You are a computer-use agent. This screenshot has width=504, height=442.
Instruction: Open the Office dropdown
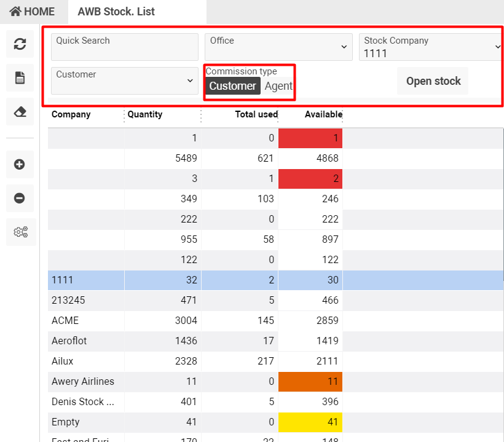278,47
